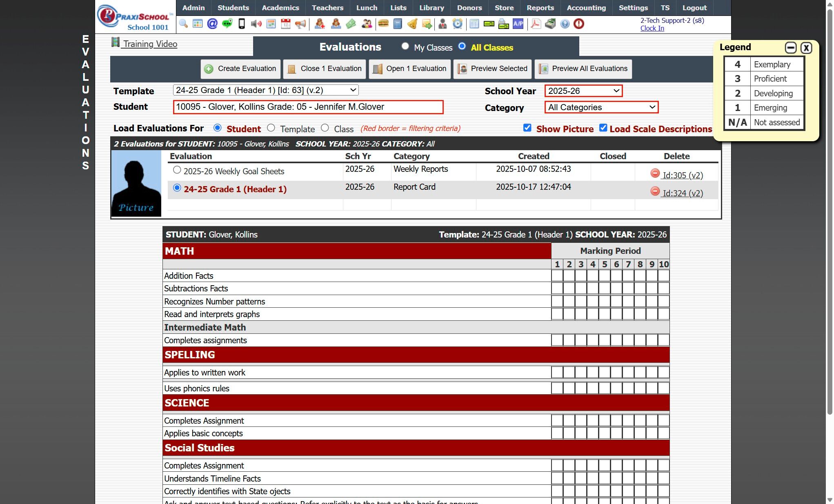Open the PDF document icon
This screenshot has width=834, height=504.
(536, 24)
